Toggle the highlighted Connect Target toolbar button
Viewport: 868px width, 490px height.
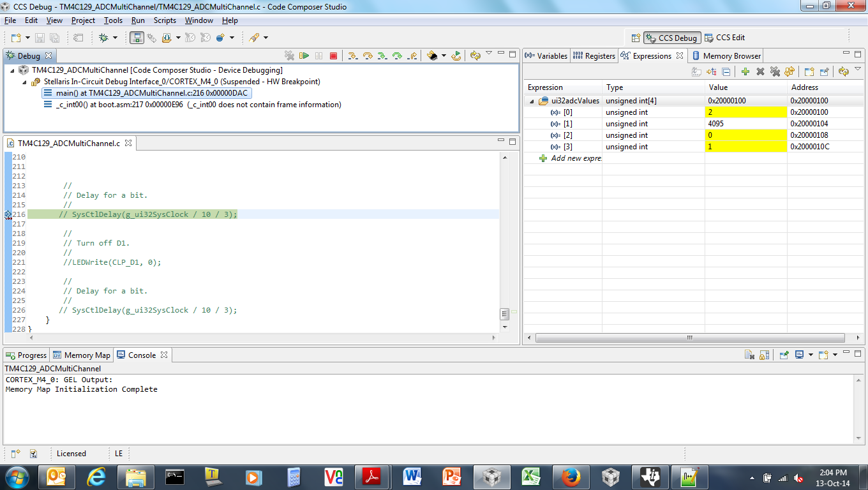tap(137, 38)
